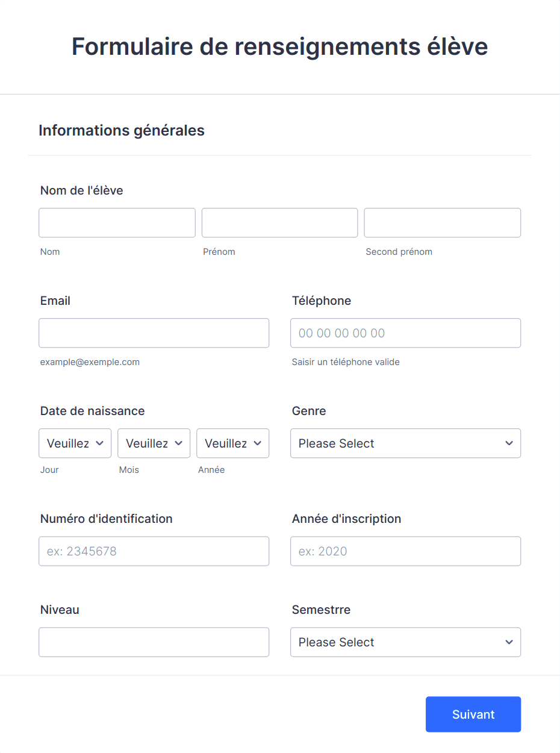Open the Semestrre Please Select dropdown
Viewport: 560px width, 753px height.
pos(405,642)
